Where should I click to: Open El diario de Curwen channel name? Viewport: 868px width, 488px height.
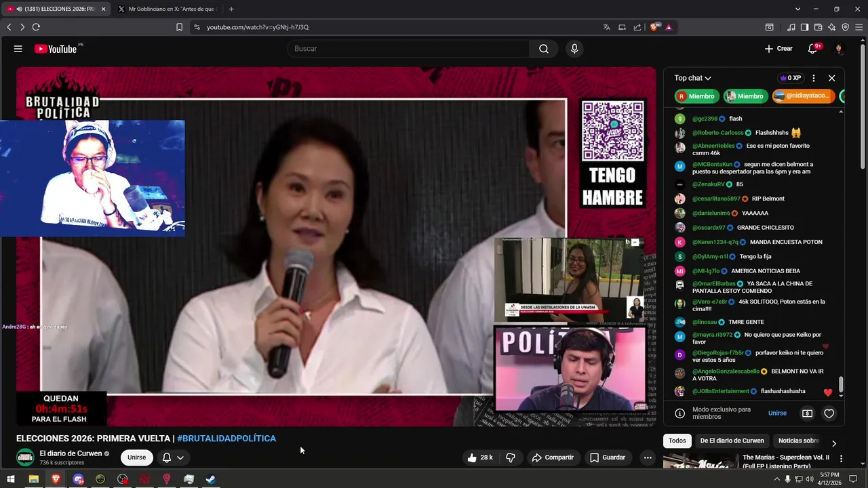click(71, 453)
